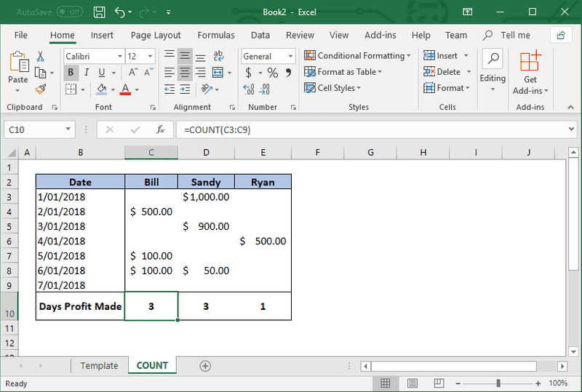Toggle Underline formatting
The image size is (582, 392).
[x=102, y=73]
